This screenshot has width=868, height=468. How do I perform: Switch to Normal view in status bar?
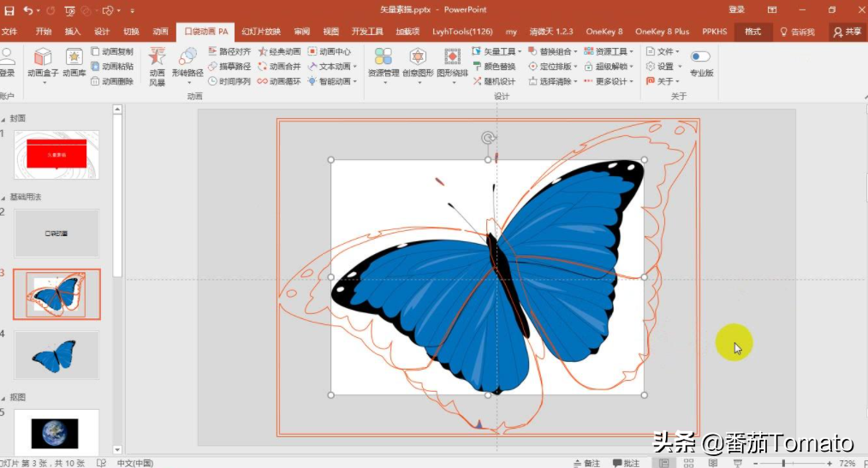point(663,463)
